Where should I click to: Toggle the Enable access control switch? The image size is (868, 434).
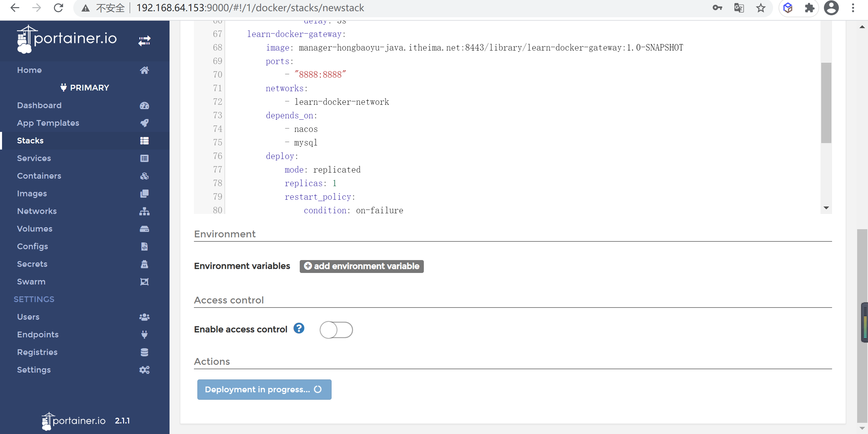pyautogui.click(x=336, y=330)
